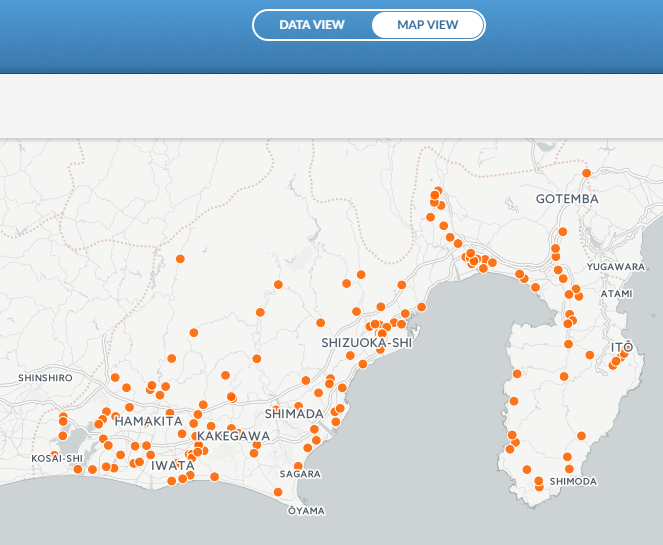Click the SHIMADA city label
This screenshot has width=663, height=545.
click(294, 414)
